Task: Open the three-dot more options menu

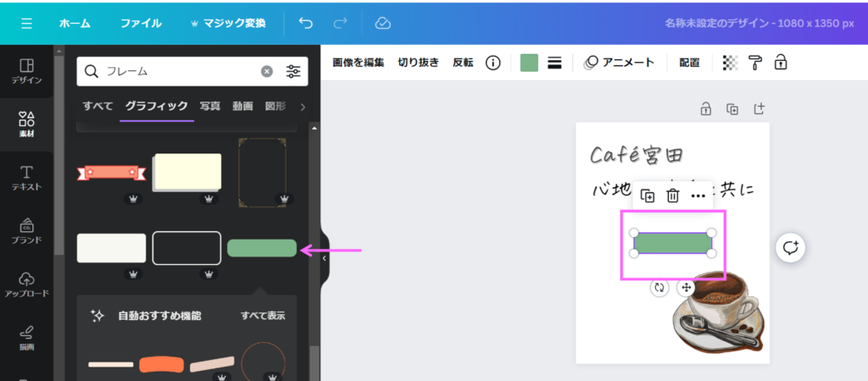Action: pos(698,196)
